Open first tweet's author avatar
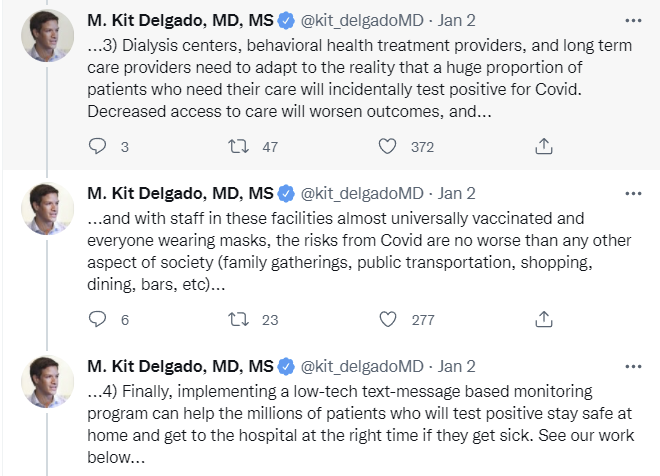Viewport: 660px width, 476px height. click(48, 36)
